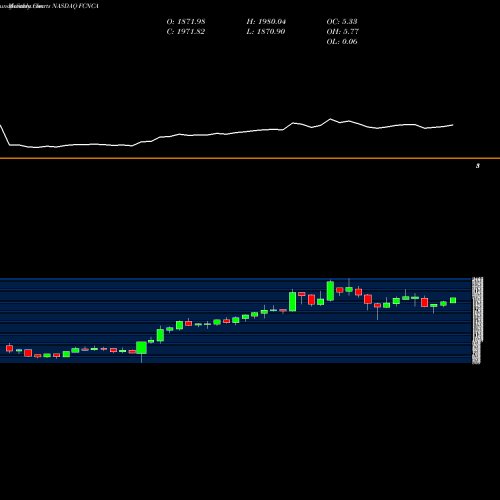Select the OC: 5.33 reading
500x500 pixels.
pos(342,22)
